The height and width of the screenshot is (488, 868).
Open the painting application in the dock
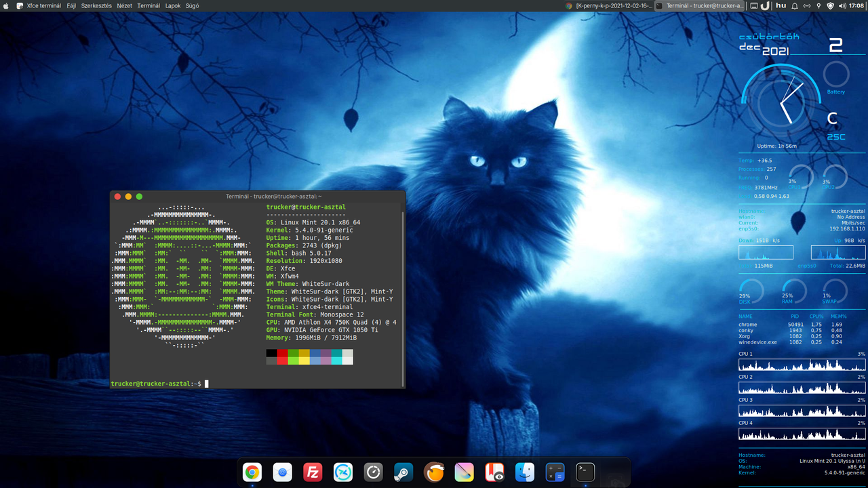point(464,472)
